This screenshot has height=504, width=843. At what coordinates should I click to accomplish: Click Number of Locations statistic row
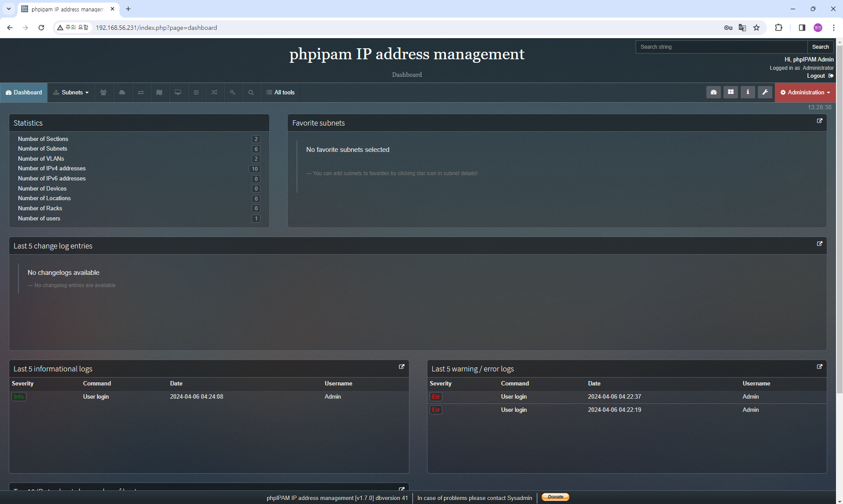coord(139,198)
